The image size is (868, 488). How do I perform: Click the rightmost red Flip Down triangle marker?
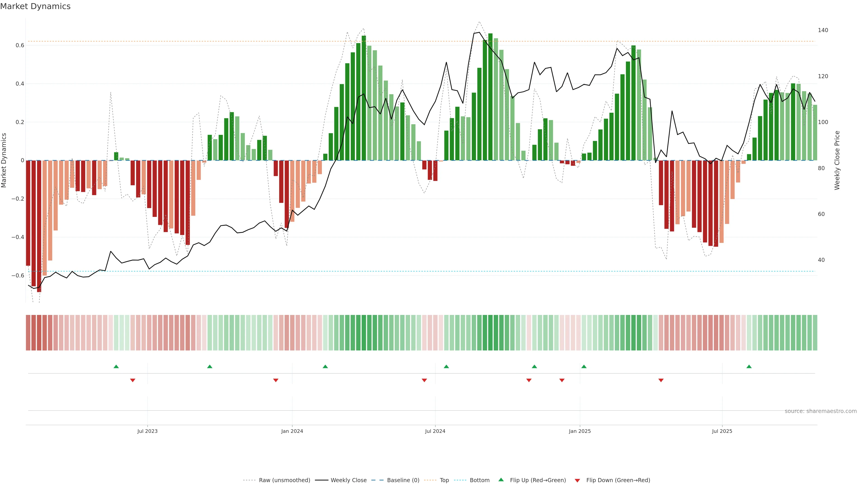click(x=661, y=380)
